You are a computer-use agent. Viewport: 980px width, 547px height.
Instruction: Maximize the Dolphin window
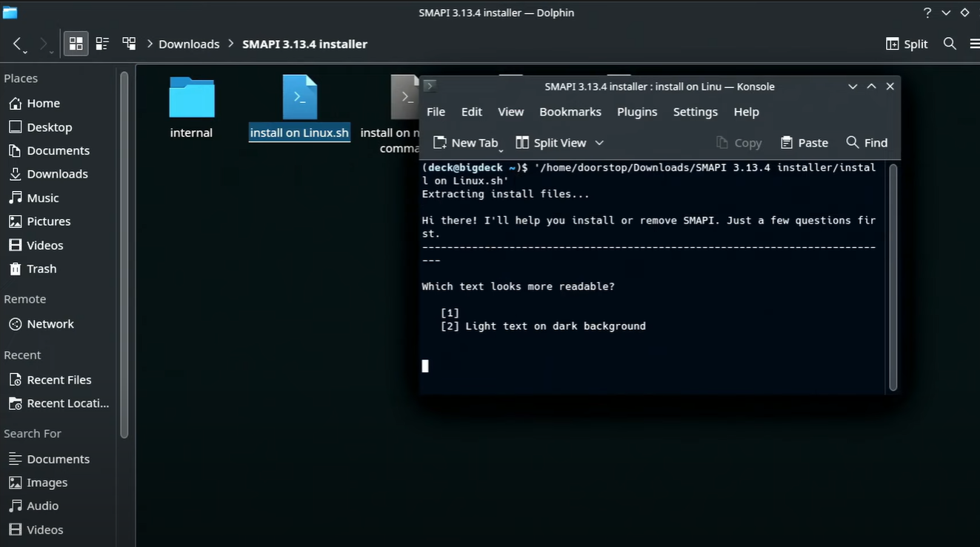point(964,13)
